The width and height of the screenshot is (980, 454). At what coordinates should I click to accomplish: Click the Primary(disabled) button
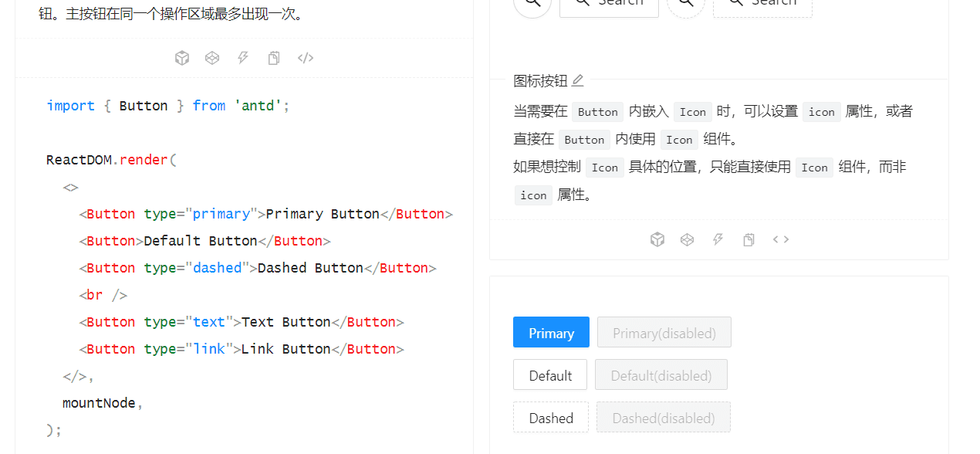tap(664, 332)
